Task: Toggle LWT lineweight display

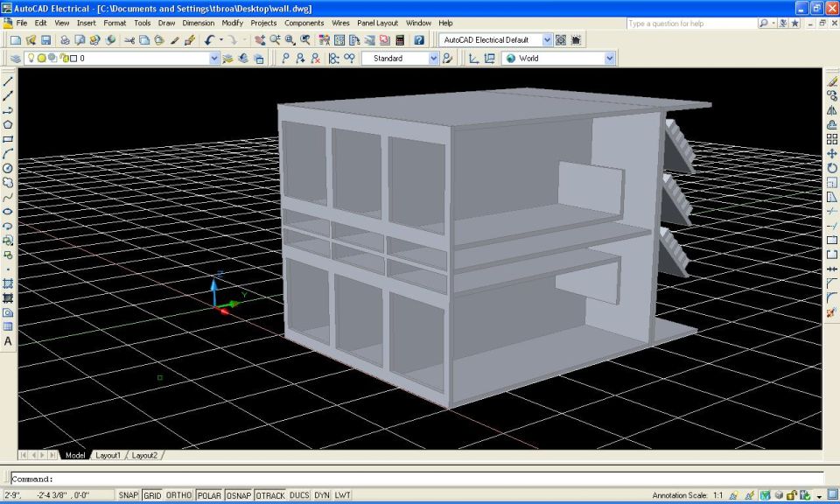Action: pos(343,495)
